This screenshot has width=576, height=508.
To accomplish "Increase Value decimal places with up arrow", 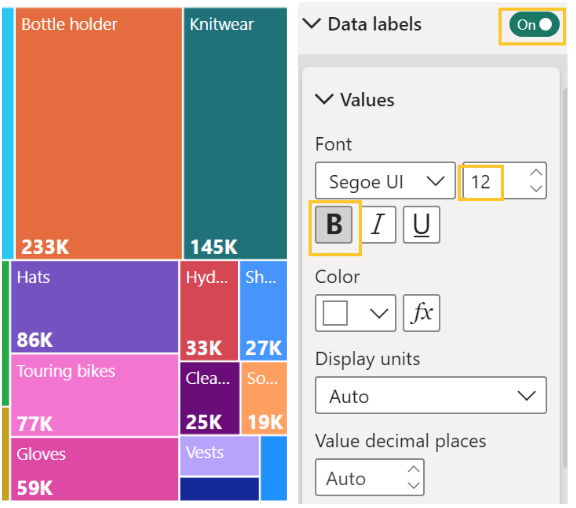I will click(414, 470).
